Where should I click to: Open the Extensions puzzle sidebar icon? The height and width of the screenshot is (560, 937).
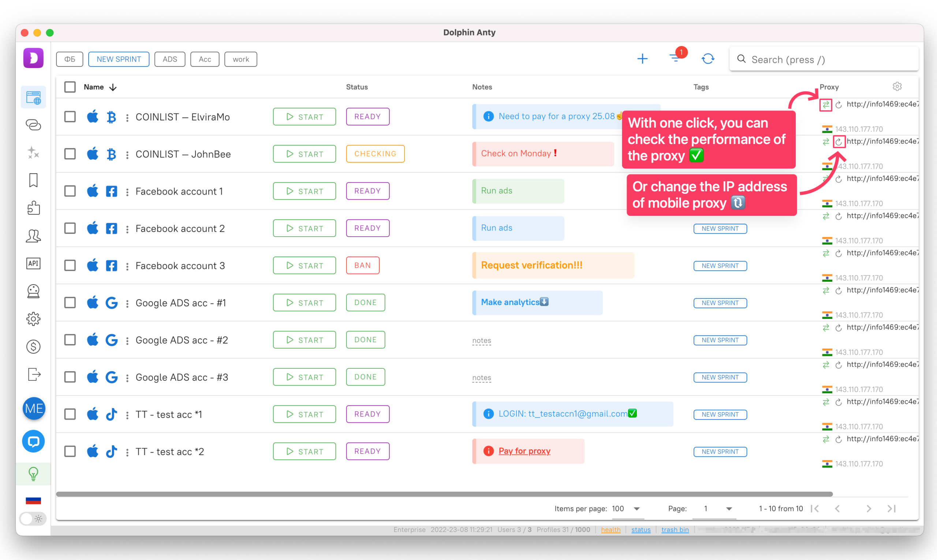coord(33,207)
